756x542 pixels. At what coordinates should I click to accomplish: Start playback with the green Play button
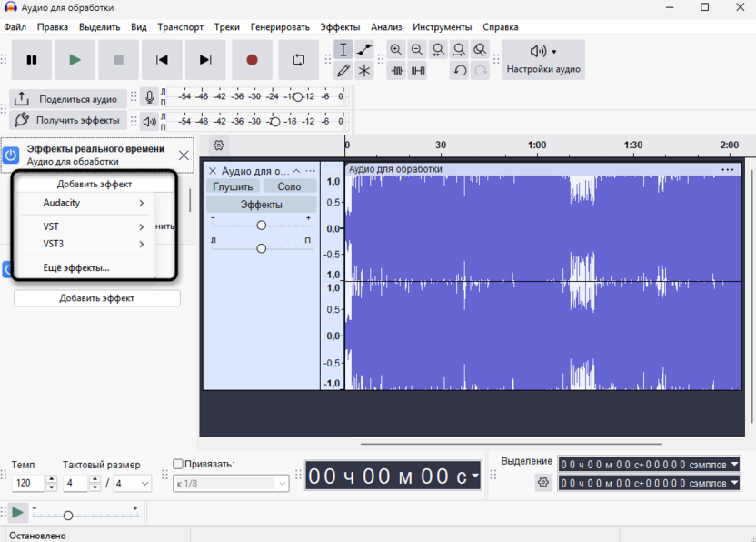[75, 60]
